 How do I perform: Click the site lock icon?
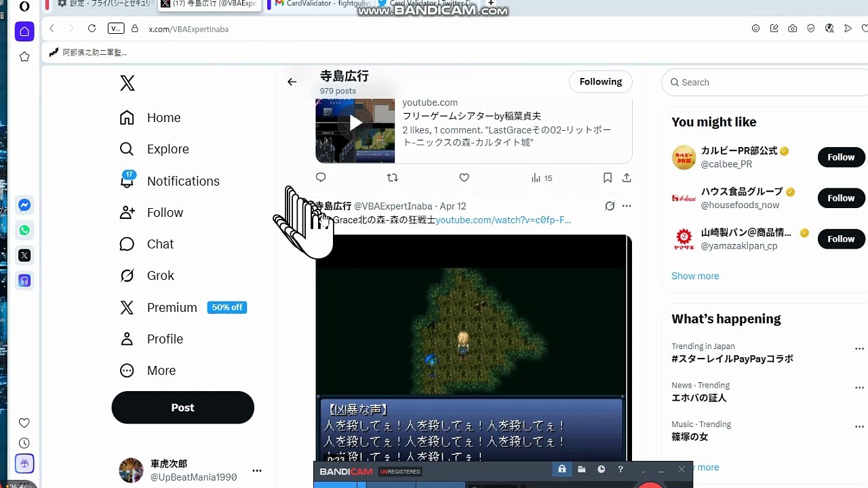pos(135,28)
